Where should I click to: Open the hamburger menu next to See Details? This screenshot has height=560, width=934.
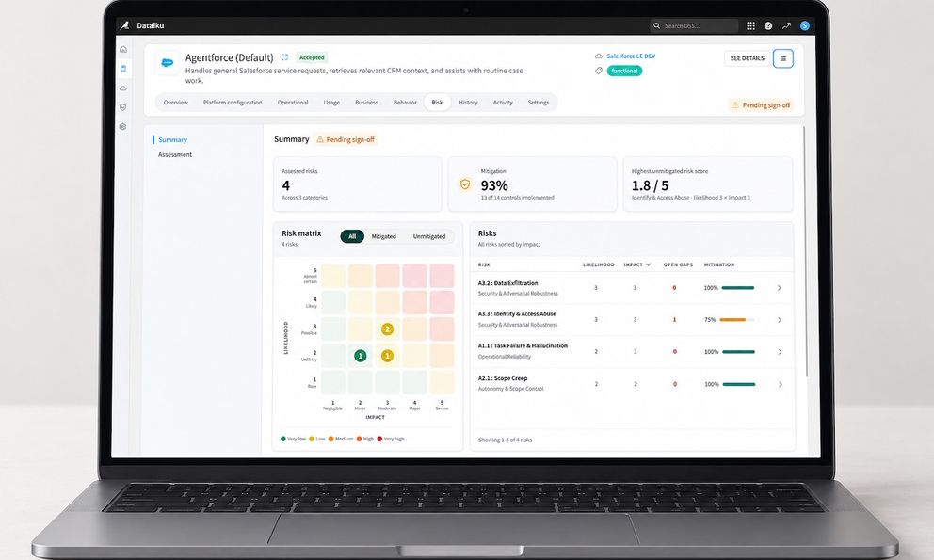783,58
